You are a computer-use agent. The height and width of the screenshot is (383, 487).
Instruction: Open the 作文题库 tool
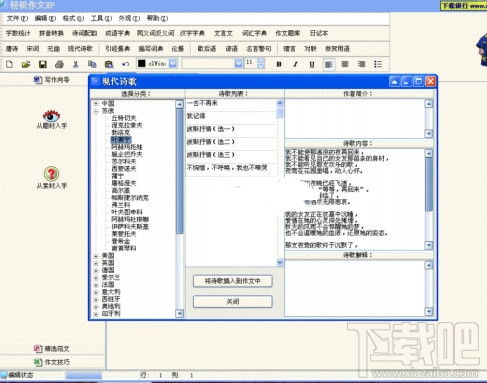coord(288,33)
